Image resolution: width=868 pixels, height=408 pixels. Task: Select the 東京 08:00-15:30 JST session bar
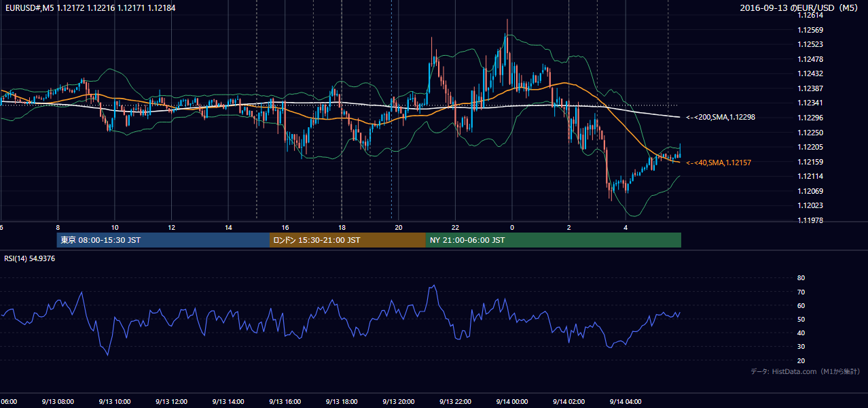[x=163, y=240]
